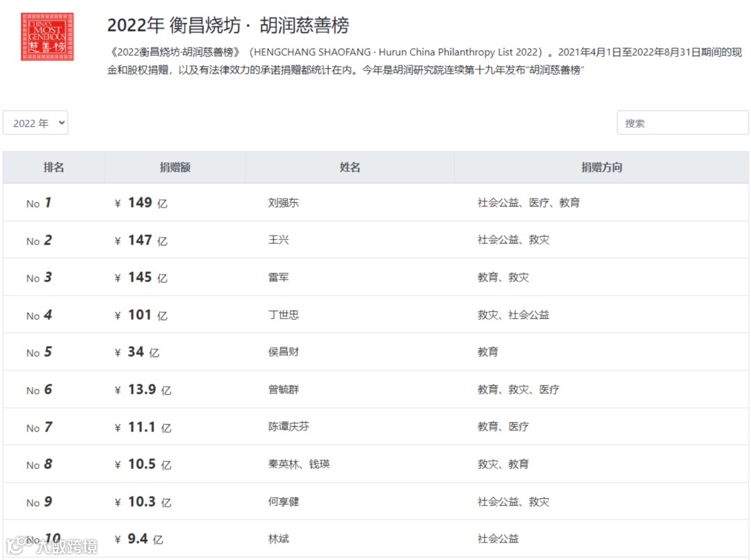The height and width of the screenshot is (560, 751).
Task: Click the ¥ 10.5 亿 donation amount
Action: click(x=143, y=464)
